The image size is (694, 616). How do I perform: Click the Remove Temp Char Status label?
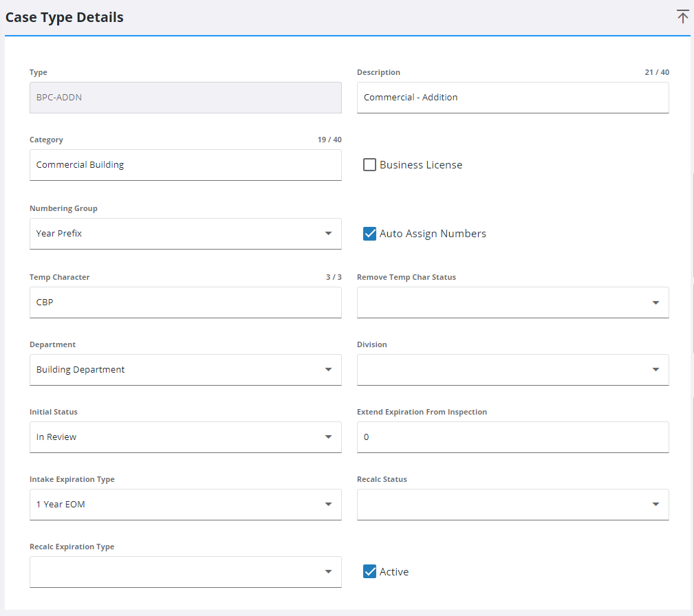coord(406,277)
